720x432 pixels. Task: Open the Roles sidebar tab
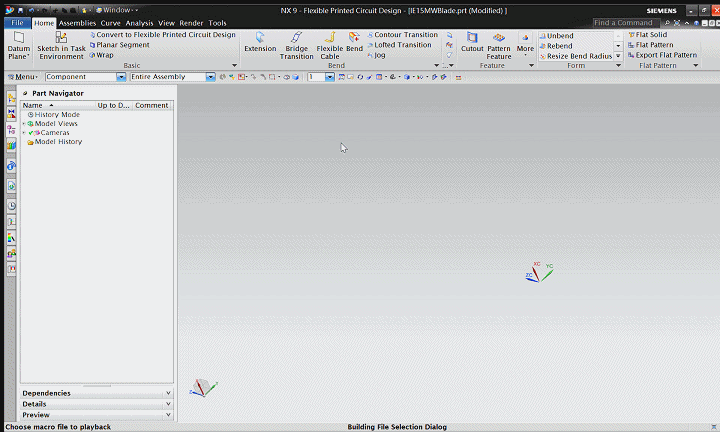click(x=11, y=253)
